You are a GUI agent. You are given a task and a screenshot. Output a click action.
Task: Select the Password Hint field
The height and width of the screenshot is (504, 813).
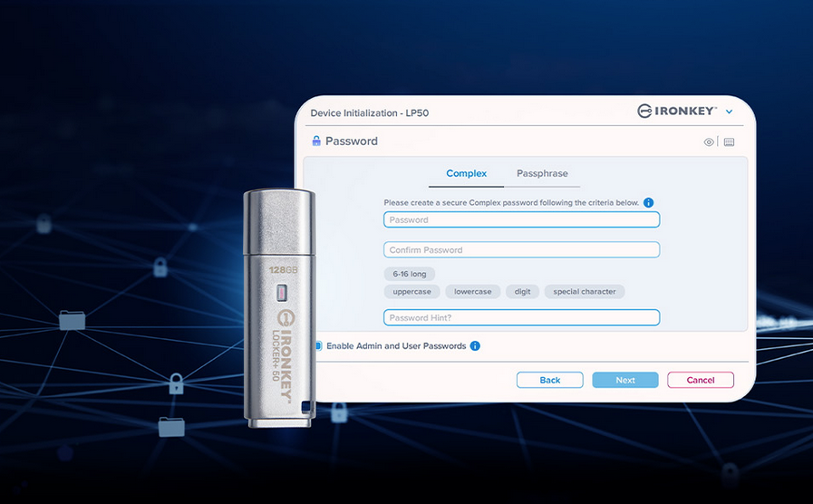pyautogui.click(x=521, y=318)
